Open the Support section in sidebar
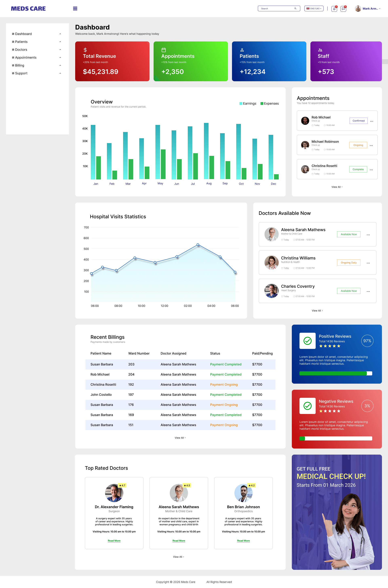 pos(21,73)
